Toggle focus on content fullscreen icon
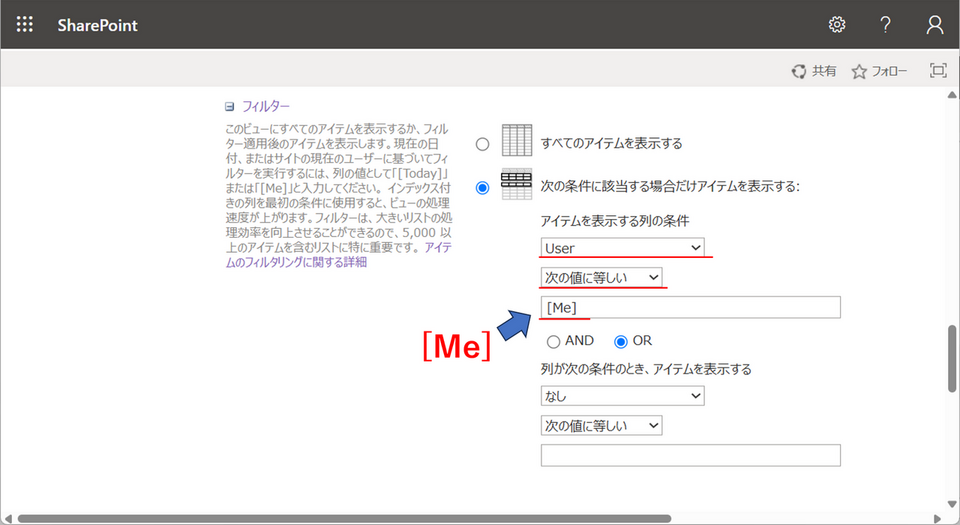 (938, 70)
